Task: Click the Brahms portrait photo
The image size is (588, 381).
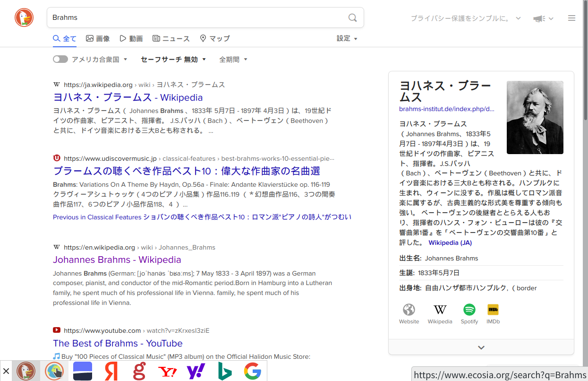Action: pyautogui.click(x=535, y=117)
